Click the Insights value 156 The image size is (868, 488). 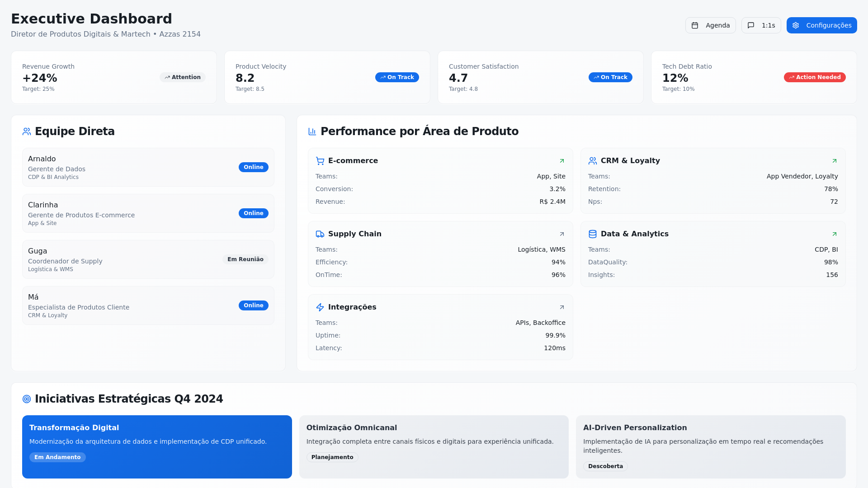pos(832,275)
